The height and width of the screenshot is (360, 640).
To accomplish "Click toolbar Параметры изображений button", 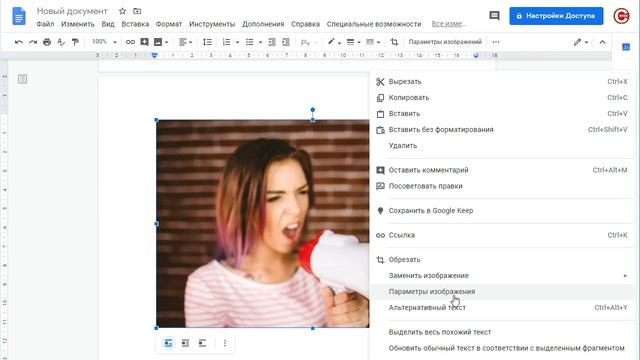I will 445,42.
